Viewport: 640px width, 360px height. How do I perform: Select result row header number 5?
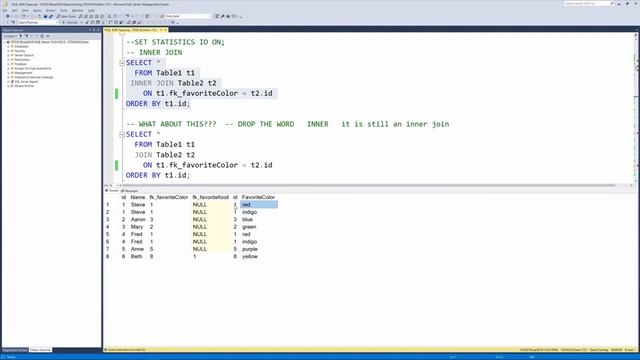pos(108,234)
